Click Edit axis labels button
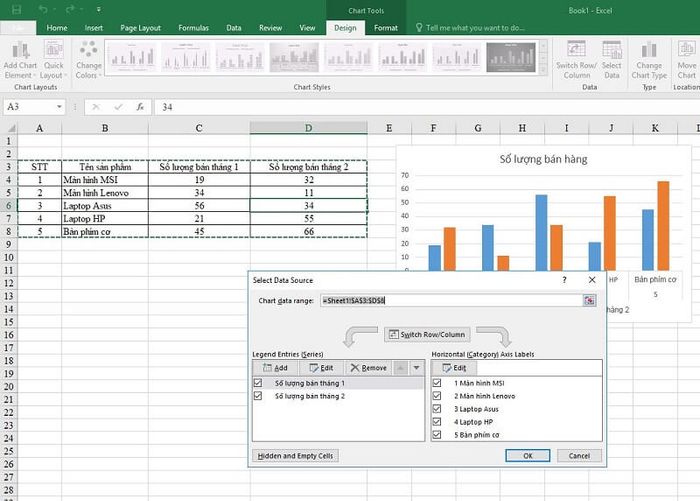The image size is (700, 501). 454,368
